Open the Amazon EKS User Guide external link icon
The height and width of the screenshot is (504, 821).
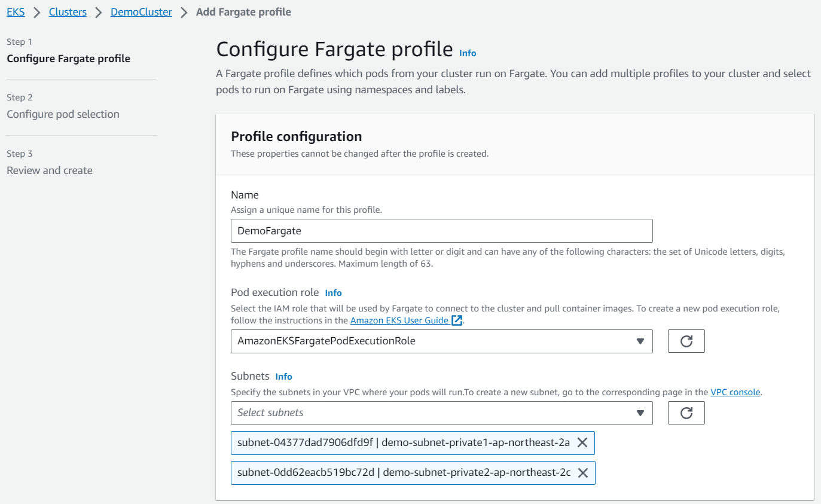coord(457,320)
